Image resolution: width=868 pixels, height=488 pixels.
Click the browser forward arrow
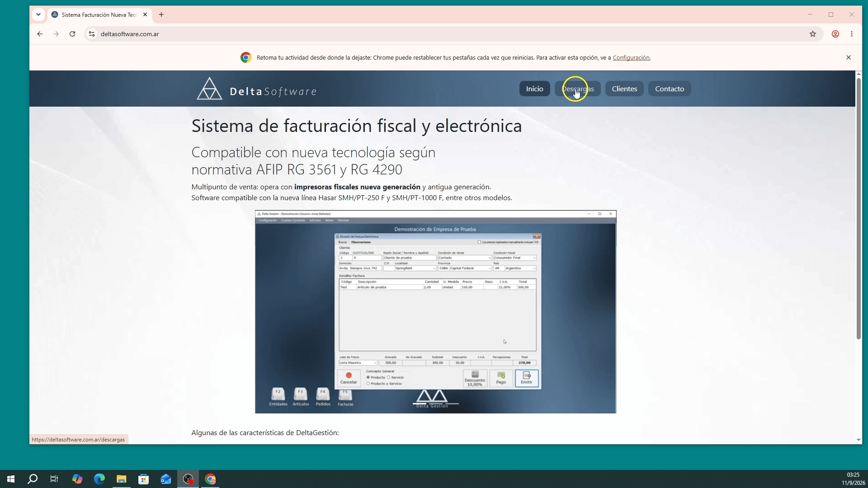(x=56, y=34)
